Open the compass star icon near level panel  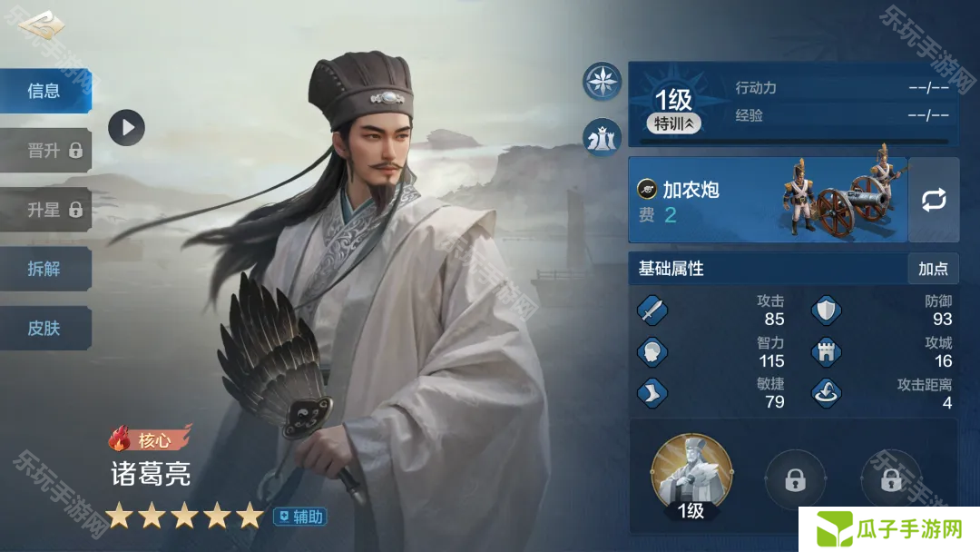coord(602,82)
